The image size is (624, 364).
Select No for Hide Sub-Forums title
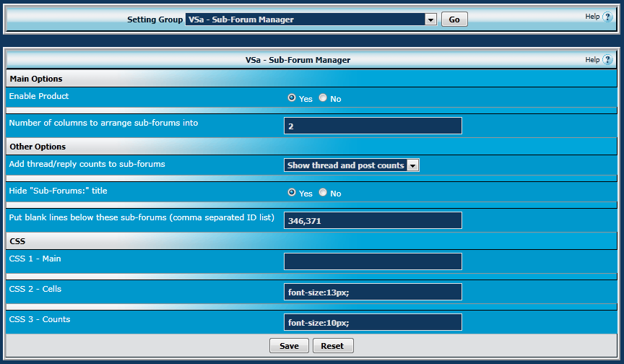click(x=323, y=193)
